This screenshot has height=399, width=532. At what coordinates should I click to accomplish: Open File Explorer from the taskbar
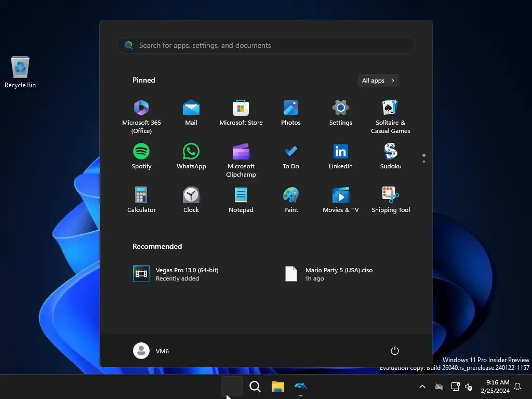[277, 387]
